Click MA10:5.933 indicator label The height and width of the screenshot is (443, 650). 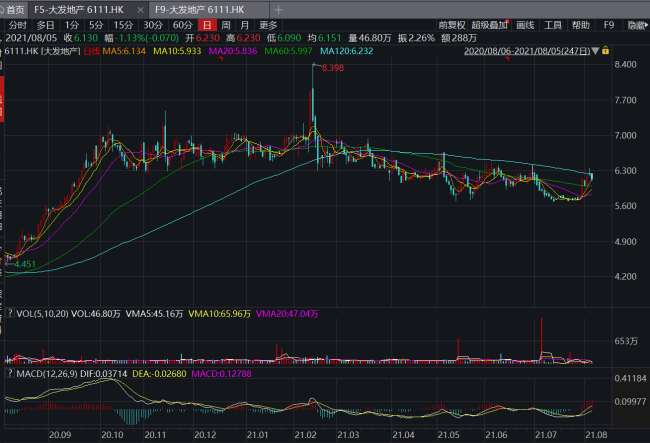click(177, 51)
